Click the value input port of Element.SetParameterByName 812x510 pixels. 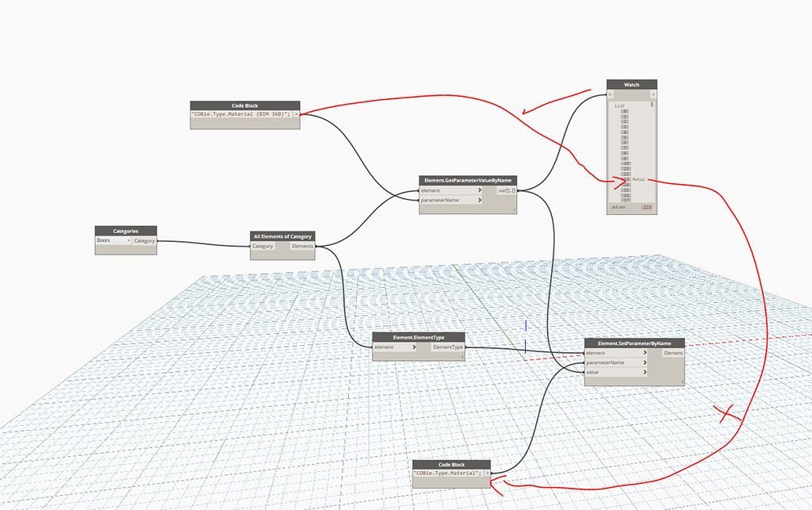[585, 372]
